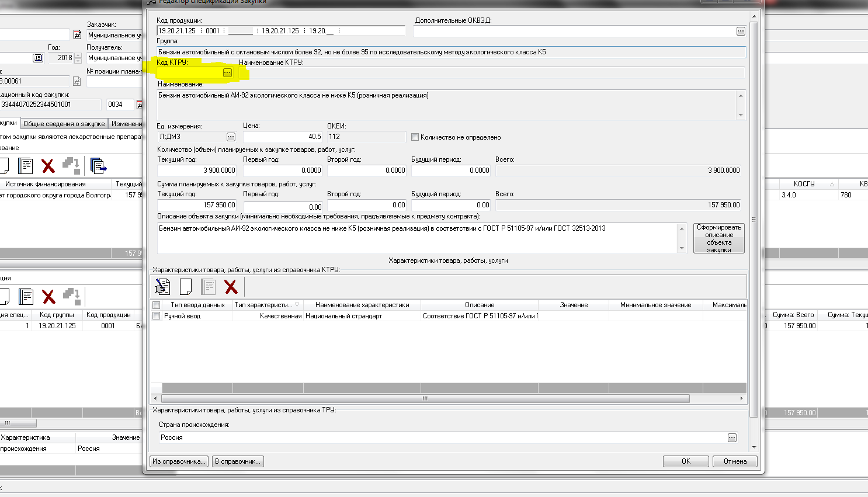Open the Ед. измерения ellipsis selector
This screenshot has width=868, height=497.
coord(231,137)
